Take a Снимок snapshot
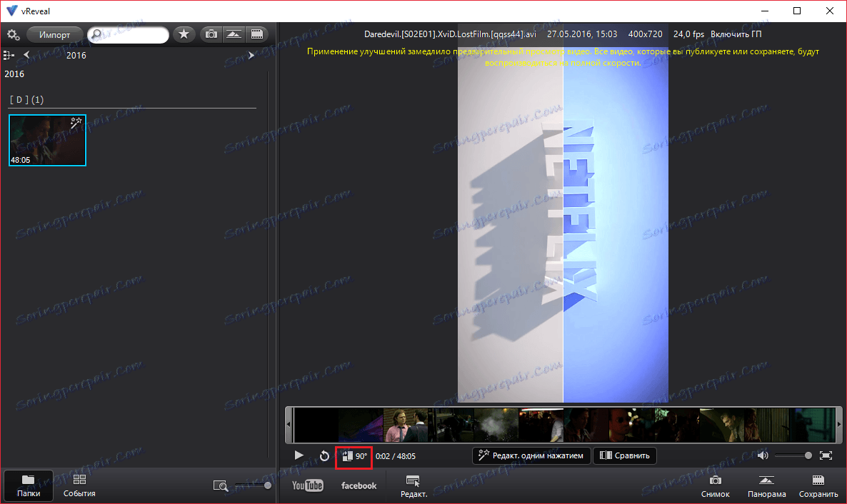 (715, 486)
